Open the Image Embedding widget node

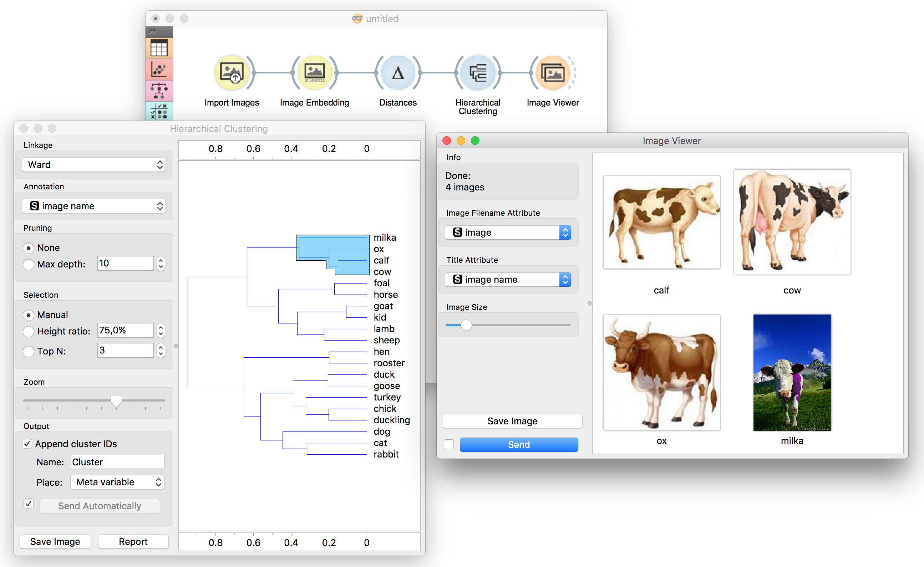[x=314, y=72]
